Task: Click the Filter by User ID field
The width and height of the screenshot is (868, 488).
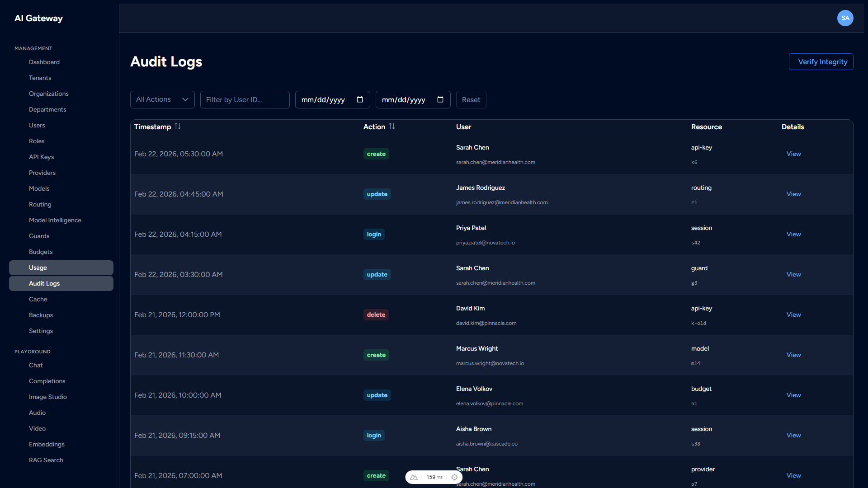Action: [x=245, y=99]
